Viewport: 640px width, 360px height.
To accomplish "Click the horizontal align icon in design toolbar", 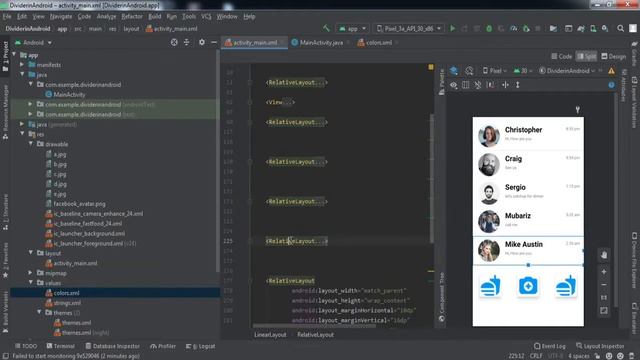I will [x=505, y=85].
